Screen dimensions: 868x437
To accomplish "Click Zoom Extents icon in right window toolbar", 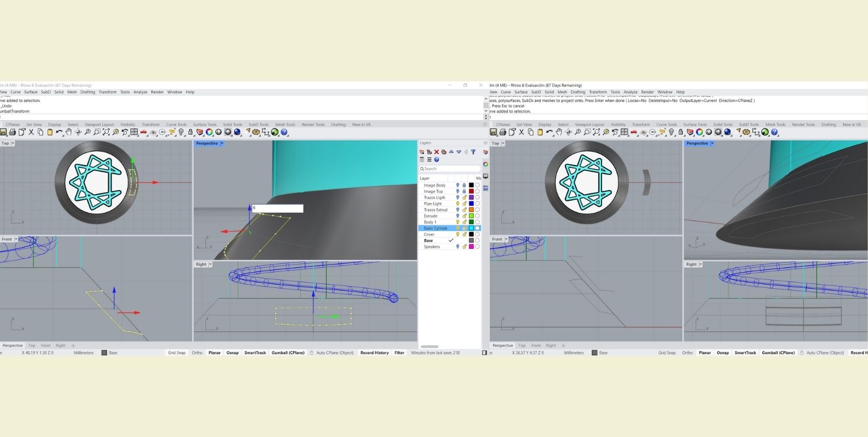I will coord(596,132).
